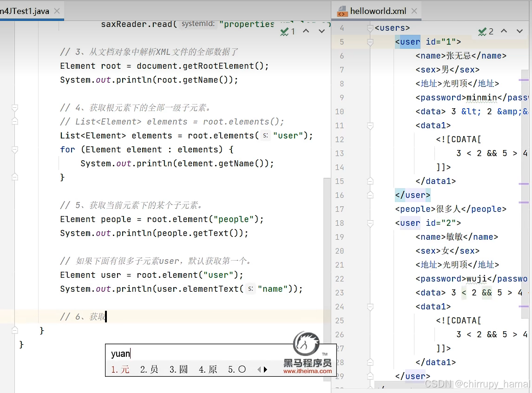Click fold end marker at line 28
Image resolution: width=532 pixels, height=393 pixels.
point(370,362)
